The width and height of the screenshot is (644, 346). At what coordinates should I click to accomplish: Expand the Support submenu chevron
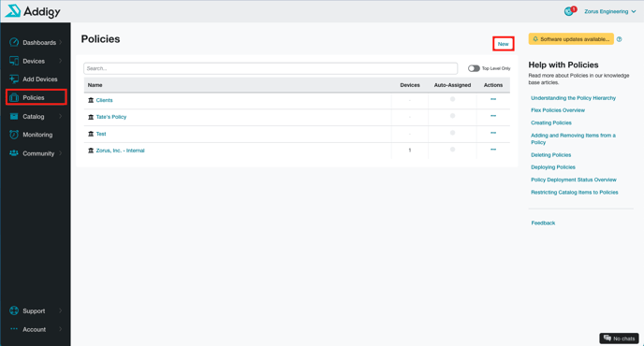point(60,310)
